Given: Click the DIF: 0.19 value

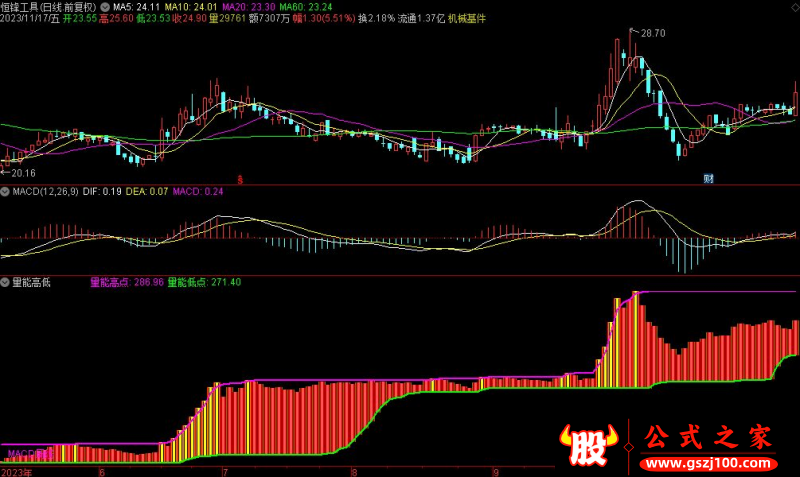Looking at the screenshot, I should click(x=102, y=192).
